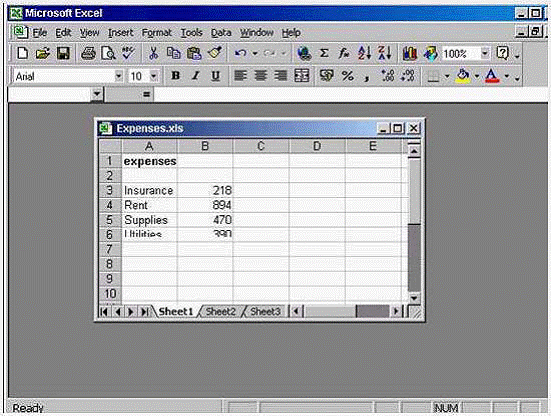The image size is (551, 416).
Task: Click the Open folder icon
Action: tap(43, 53)
